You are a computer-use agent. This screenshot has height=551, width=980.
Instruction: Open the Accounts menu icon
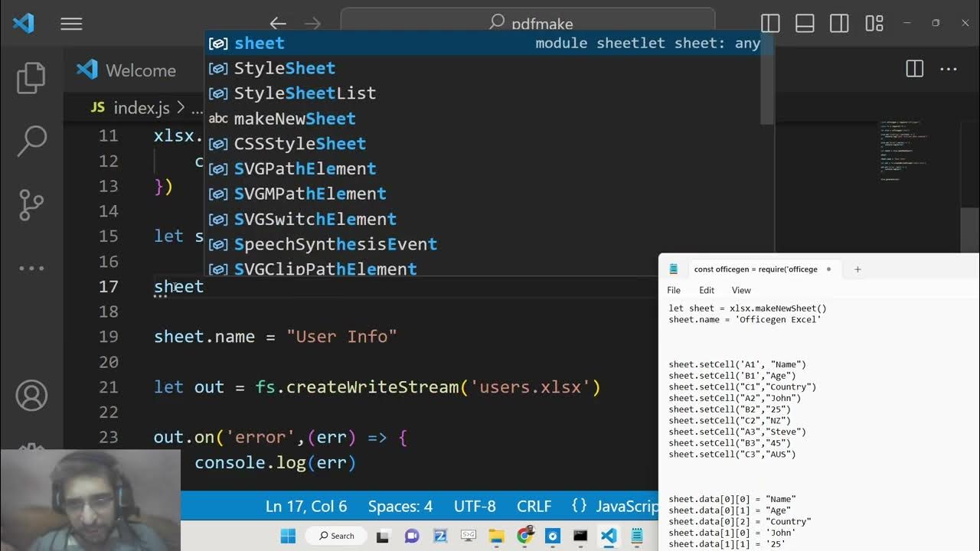[x=31, y=396]
